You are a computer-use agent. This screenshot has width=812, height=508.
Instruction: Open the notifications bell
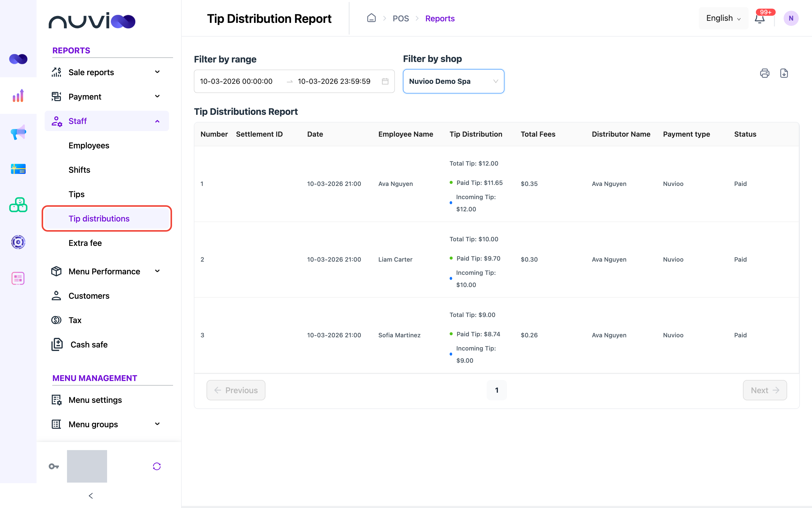(760, 19)
